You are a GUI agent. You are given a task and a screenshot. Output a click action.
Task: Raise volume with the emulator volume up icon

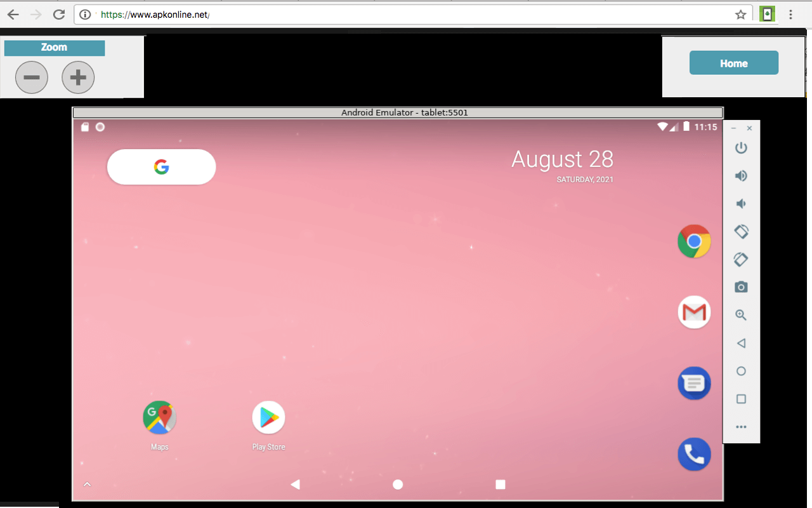click(x=741, y=176)
